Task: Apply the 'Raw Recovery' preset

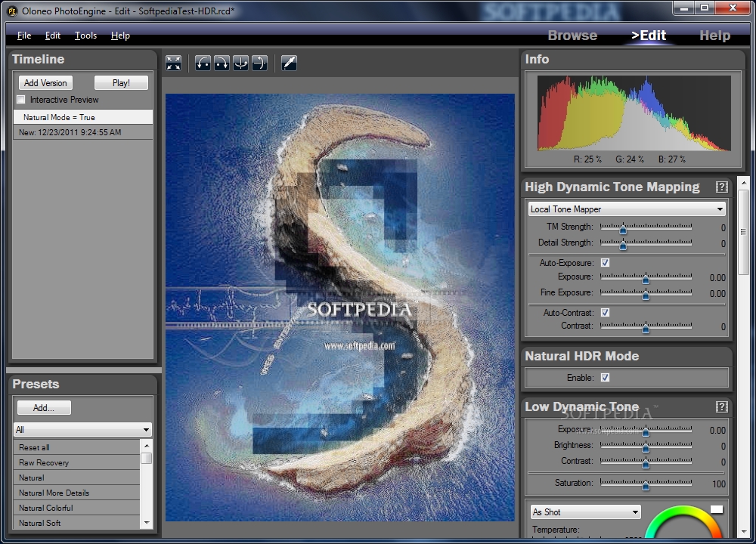Action: tap(76, 462)
